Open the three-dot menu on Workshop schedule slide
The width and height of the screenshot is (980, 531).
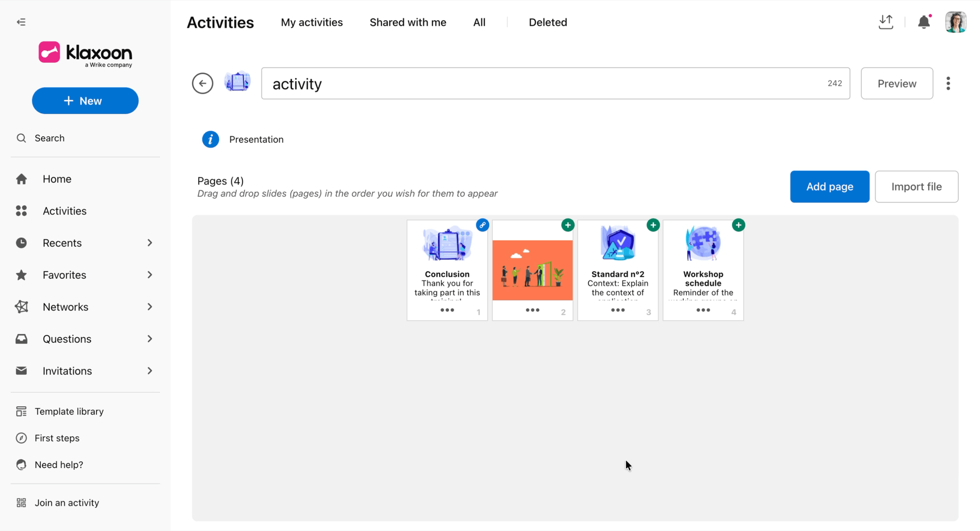pyautogui.click(x=703, y=310)
